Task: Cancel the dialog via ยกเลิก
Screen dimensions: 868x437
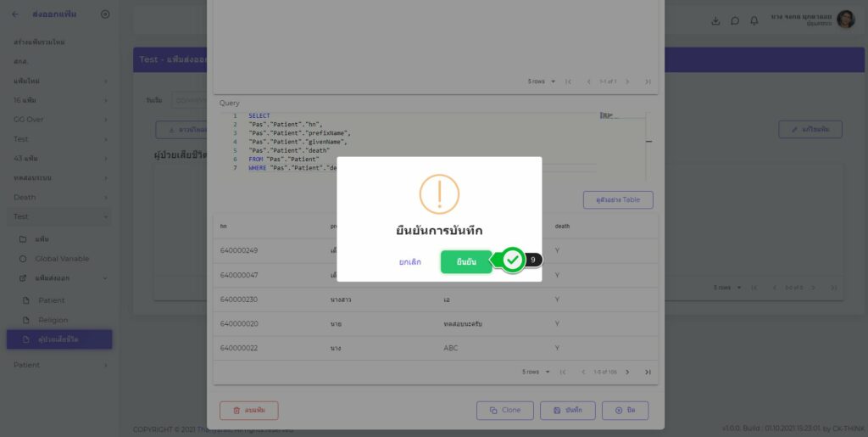Action: (410, 262)
